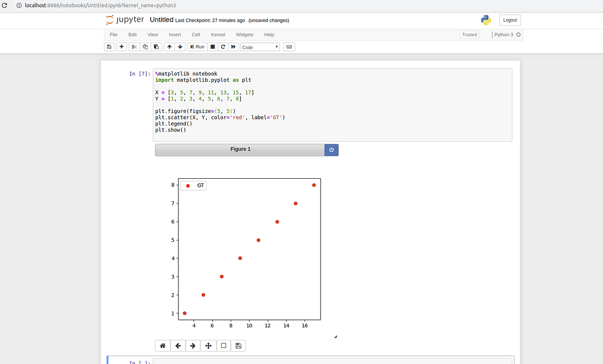The width and height of the screenshot is (603, 364).
Task: Stop Figure 1 interaction with the power button
Action: (x=331, y=150)
